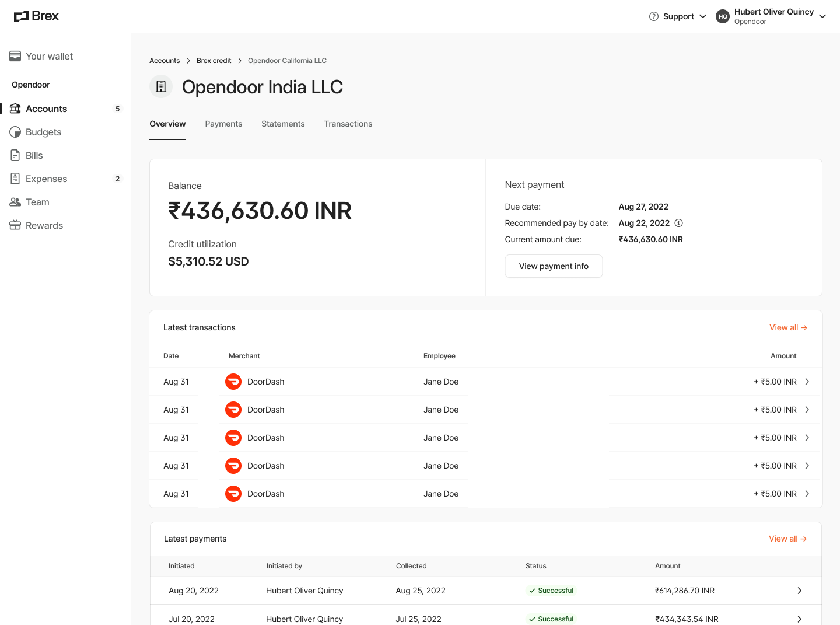The width and height of the screenshot is (840, 625).
Task: Click the Brex logo
Action: 36,16
